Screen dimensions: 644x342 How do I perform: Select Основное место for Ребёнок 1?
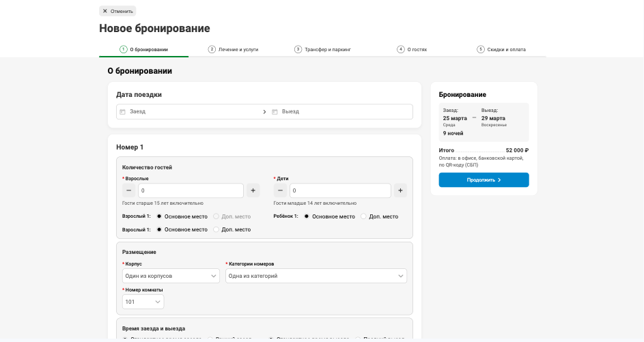(307, 216)
